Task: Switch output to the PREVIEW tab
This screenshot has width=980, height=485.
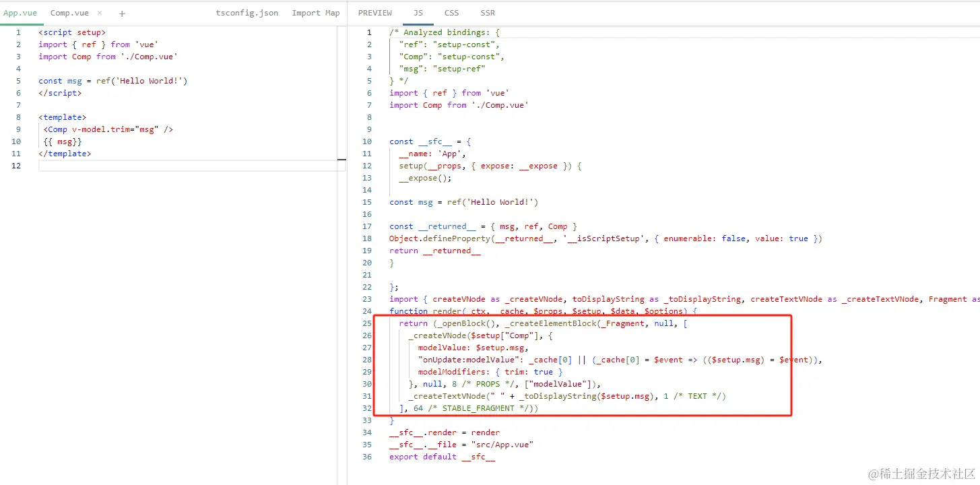Action: coord(375,13)
